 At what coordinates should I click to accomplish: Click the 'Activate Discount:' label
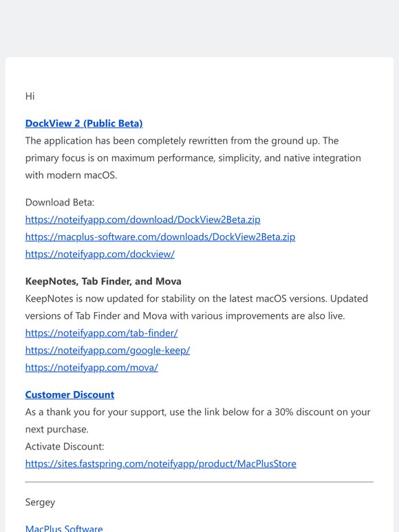pyautogui.click(x=65, y=447)
